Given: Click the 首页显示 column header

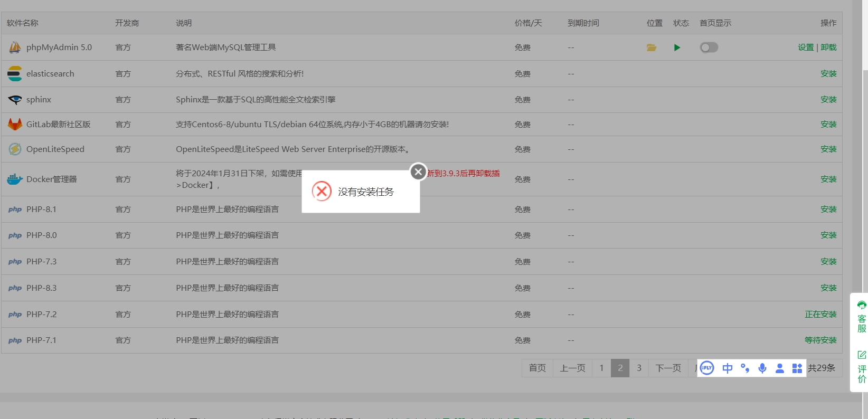Looking at the screenshot, I should coord(715,23).
